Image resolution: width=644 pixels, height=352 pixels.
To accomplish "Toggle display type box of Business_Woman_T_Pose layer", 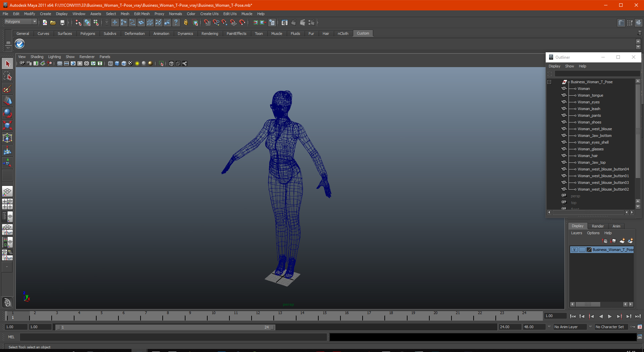I will 582,250.
